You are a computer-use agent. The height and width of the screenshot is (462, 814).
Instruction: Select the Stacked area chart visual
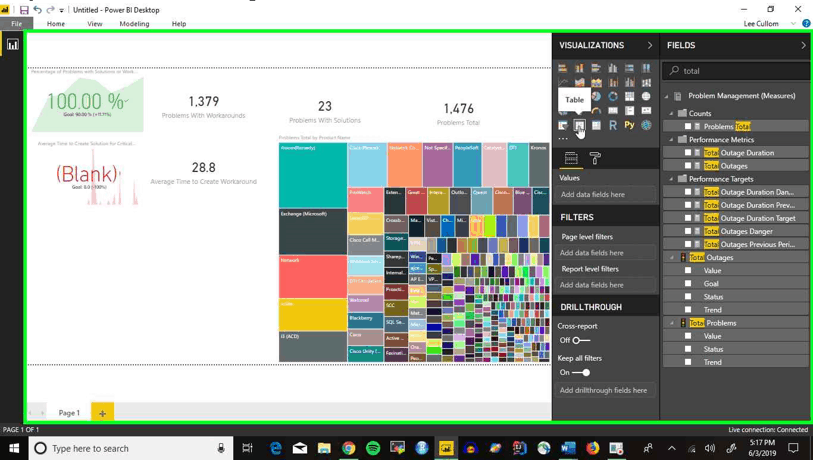pyautogui.click(x=596, y=82)
